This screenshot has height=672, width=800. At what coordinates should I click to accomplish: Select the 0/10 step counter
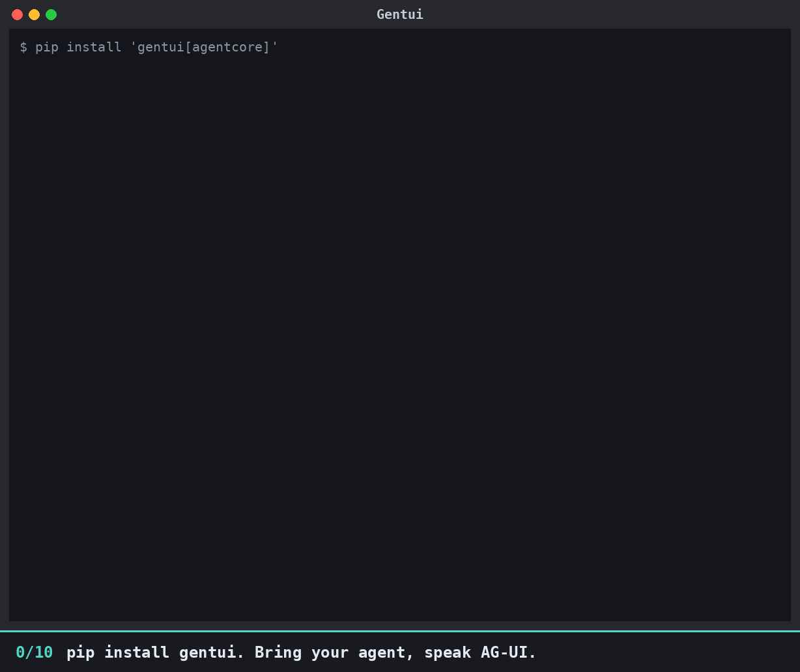click(35, 652)
